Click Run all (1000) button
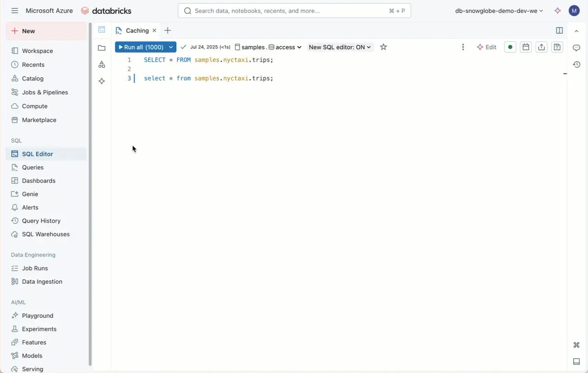Viewport: 588px width, 373px height. [140, 47]
